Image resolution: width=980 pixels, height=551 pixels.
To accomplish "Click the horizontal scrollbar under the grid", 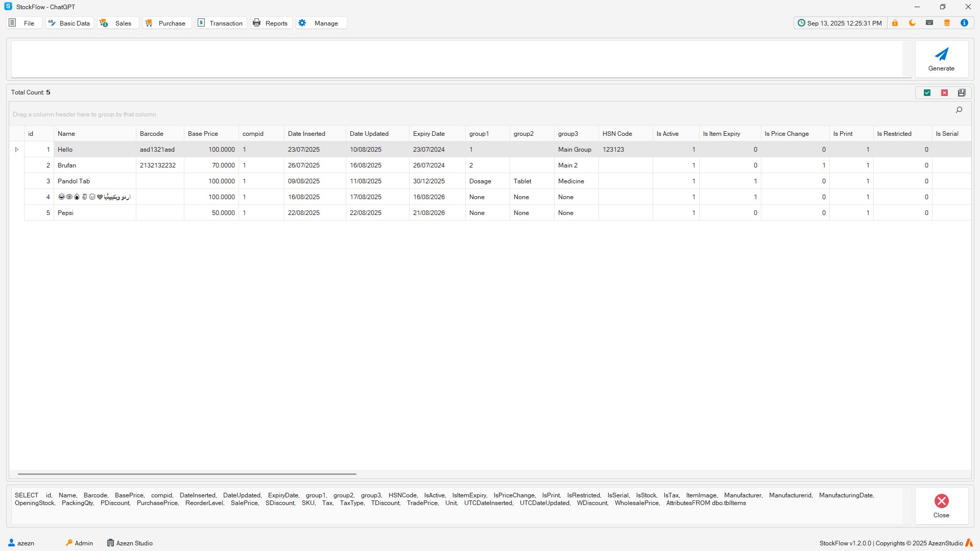I will 187,474.
